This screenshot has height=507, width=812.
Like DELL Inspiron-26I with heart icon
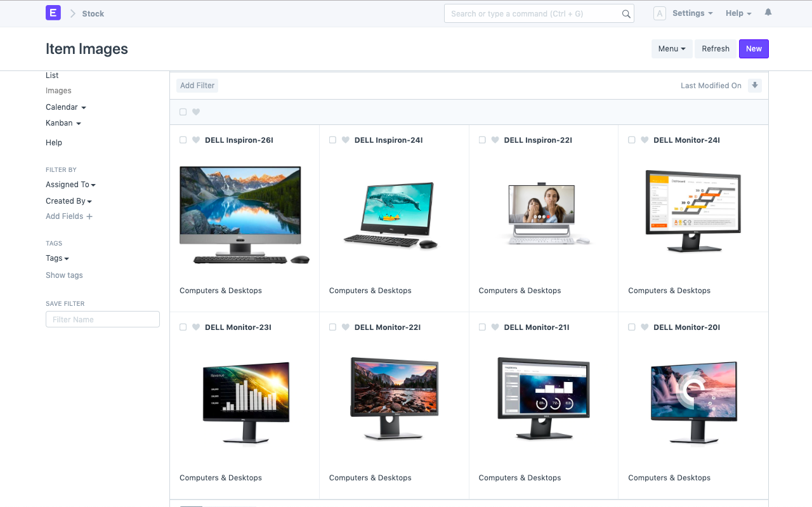coord(196,140)
